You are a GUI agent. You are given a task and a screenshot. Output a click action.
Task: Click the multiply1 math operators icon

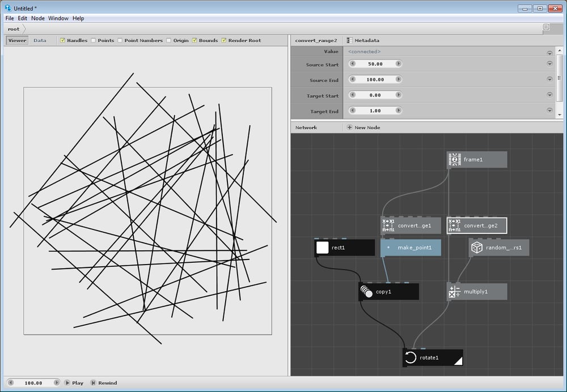(x=455, y=292)
